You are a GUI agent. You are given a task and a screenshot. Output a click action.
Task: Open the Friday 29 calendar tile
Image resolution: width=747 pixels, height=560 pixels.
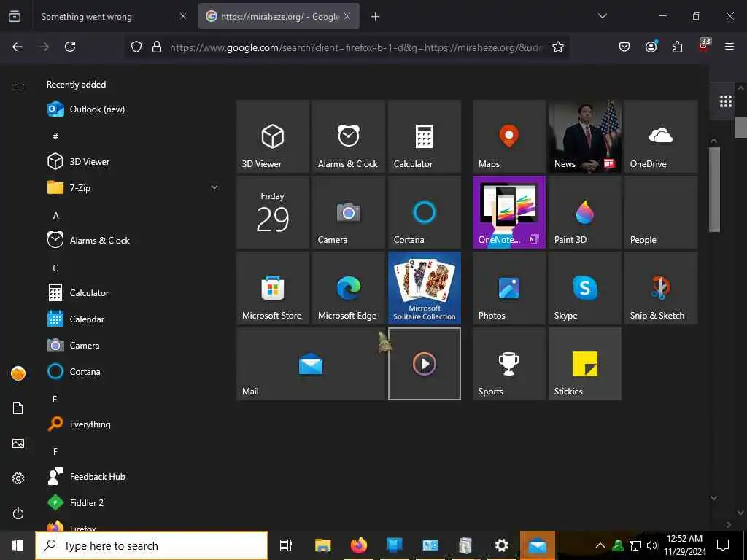(273, 212)
